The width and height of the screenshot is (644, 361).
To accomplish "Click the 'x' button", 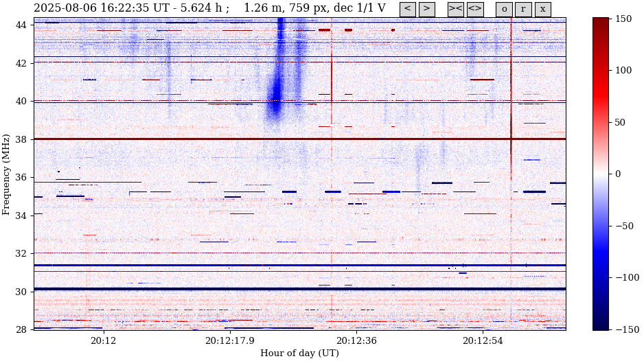I will (542, 9).
